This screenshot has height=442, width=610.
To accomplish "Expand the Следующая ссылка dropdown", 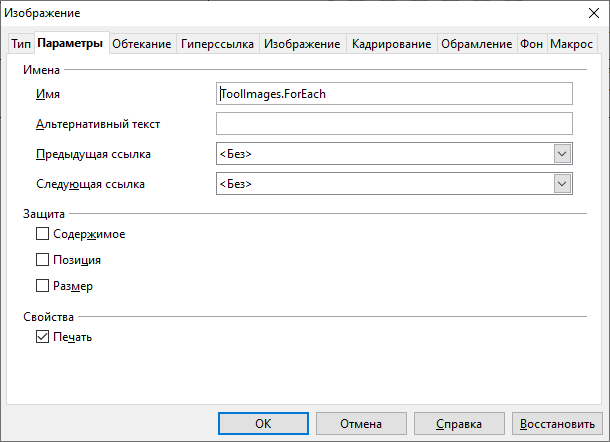I will 562,184.
